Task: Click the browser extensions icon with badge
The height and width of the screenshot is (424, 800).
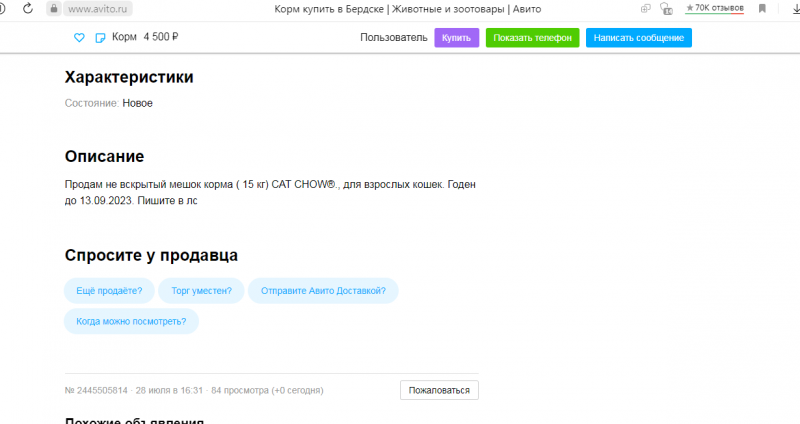Action: 668,9
